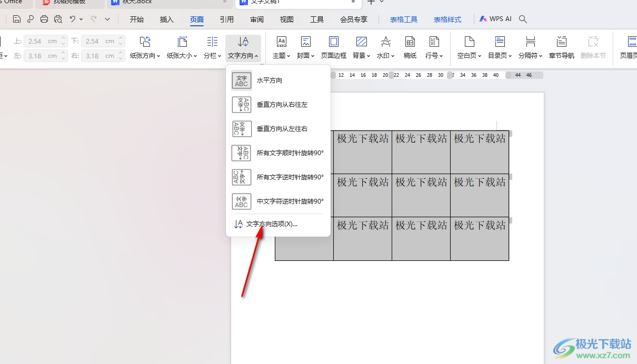
Task: Select 垂直方向从左往右 option
Action: pos(278,129)
